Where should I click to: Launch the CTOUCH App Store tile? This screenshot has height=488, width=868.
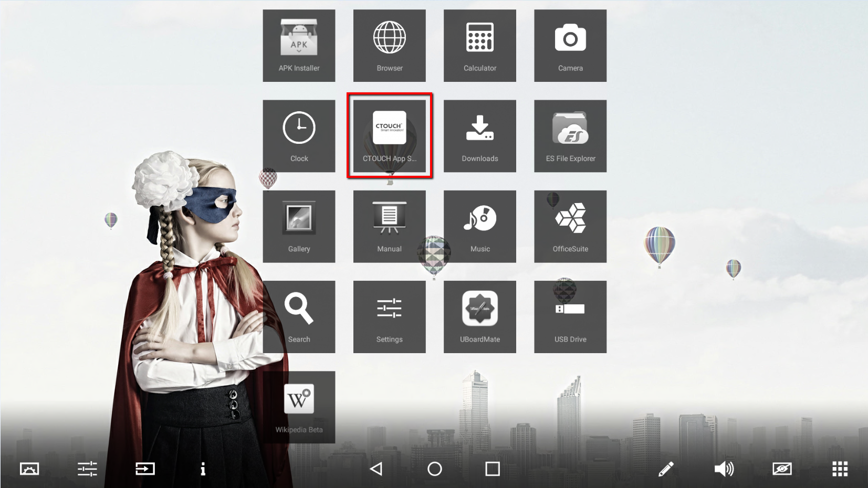389,136
